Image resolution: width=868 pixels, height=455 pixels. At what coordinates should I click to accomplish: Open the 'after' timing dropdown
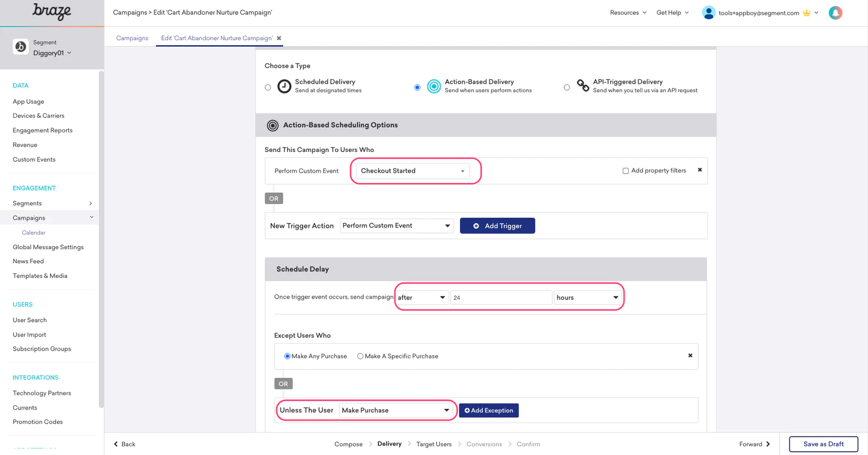pyautogui.click(x=422, y=298)
